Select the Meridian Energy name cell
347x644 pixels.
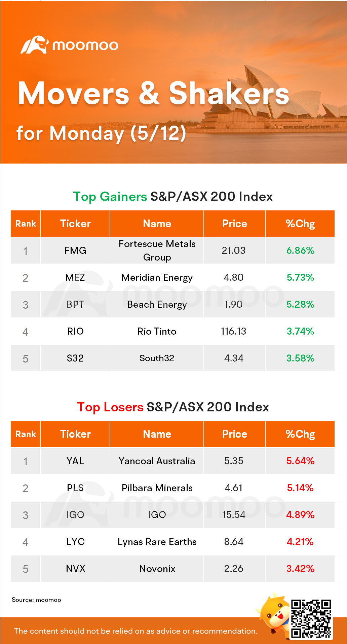point(157,277)
